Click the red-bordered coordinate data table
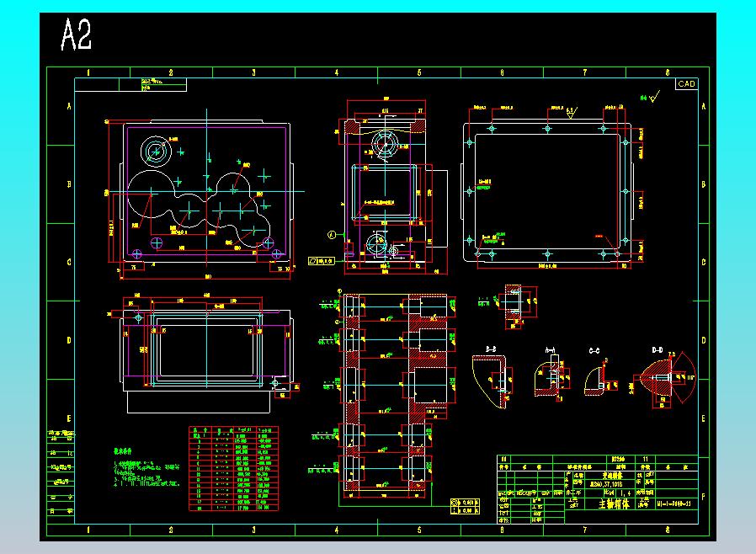The height and width of the screenshot is (554, 756). (x=233, y=469)
